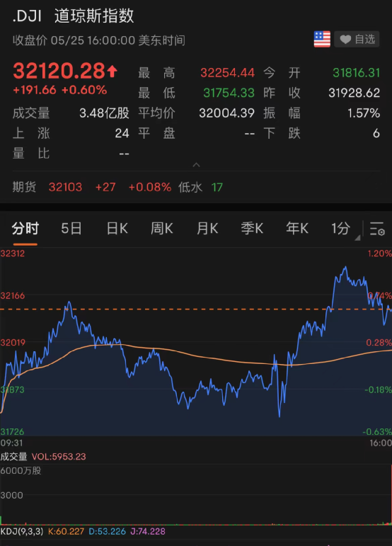Tap the J:74.228 value

click(148, 531)
